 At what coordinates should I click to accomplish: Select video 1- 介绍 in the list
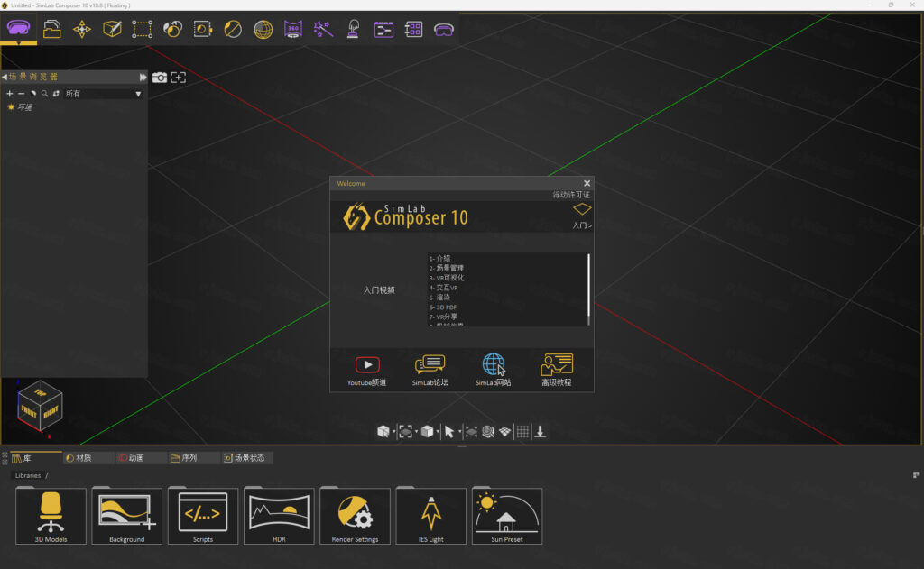439,258
